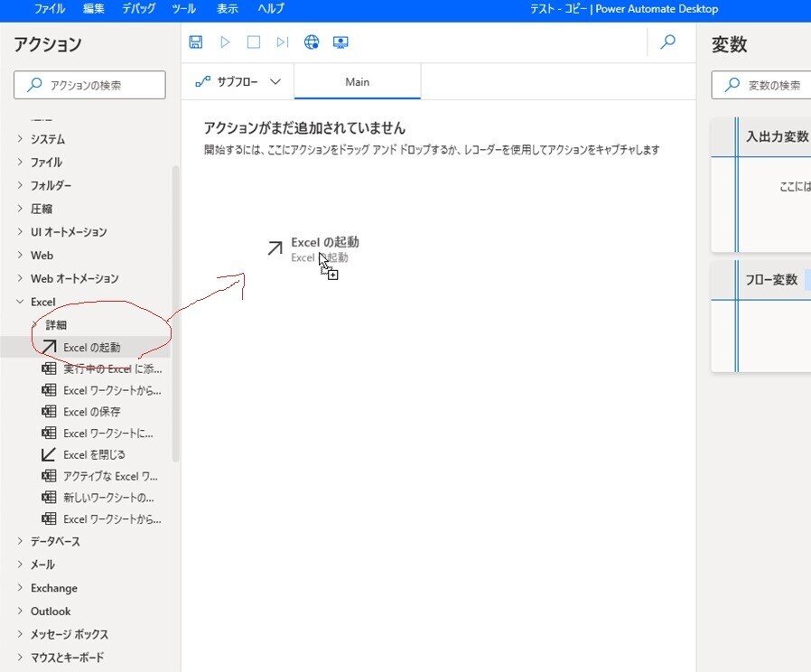Open the ファイル menu

point(49,9)
